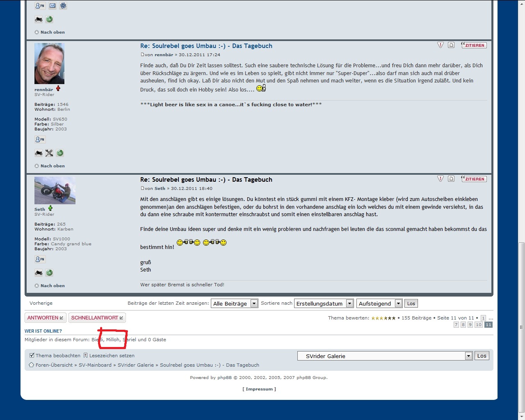This screenshot has width=525, height=420.
Task: Expand the Erstellungsdatum sort dropdown
Action: tap(324, 304)
